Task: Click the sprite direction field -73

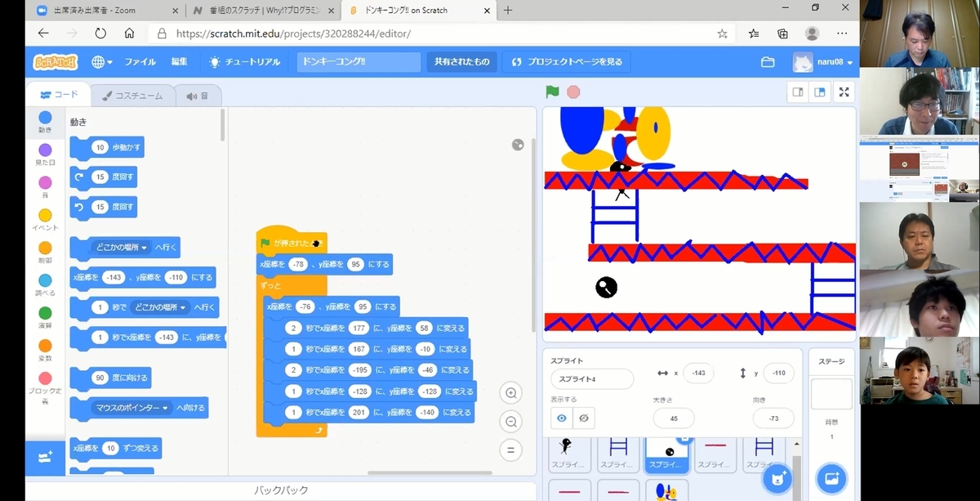Action: click(773, 418)
